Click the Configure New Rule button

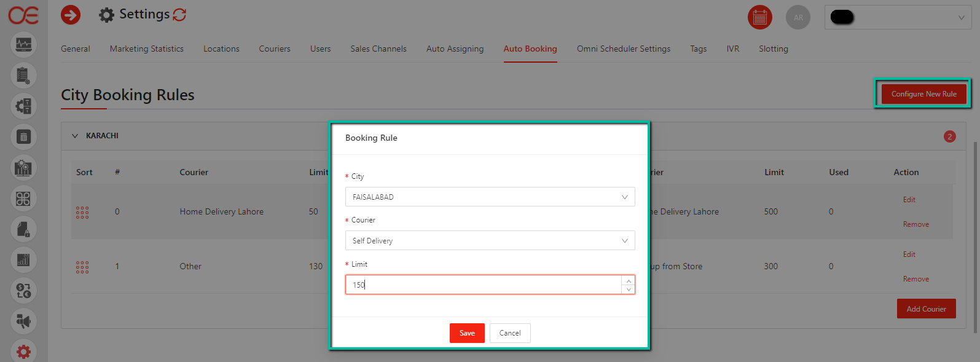click(x=923, y=94)
